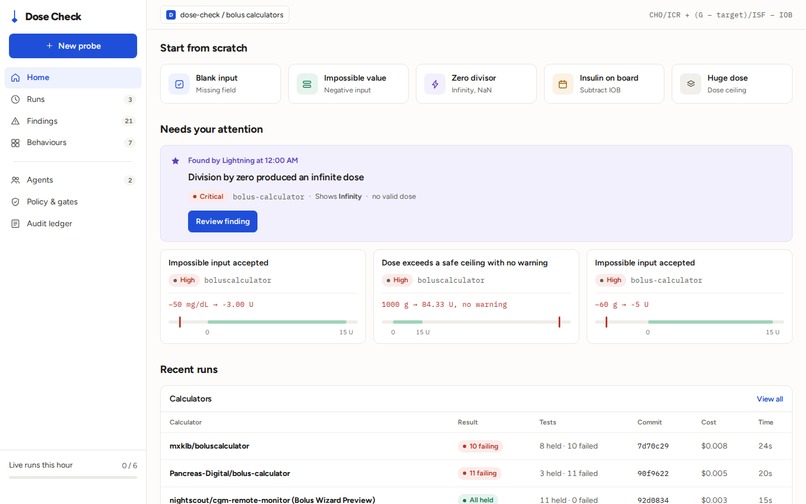Click the Behaviours grid icon
This screenshot has width=806, height=504.
(15, 143)
